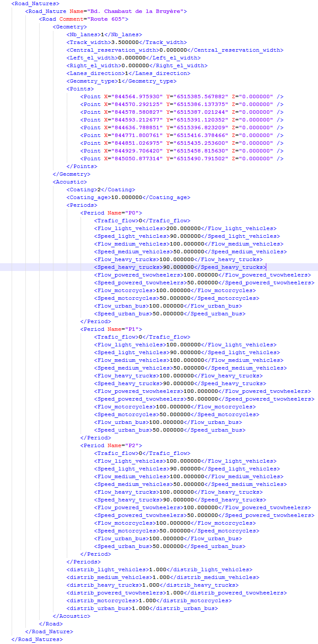Click the Y value "6515396.823209"

pyautogui.click(x=201, y=128)
